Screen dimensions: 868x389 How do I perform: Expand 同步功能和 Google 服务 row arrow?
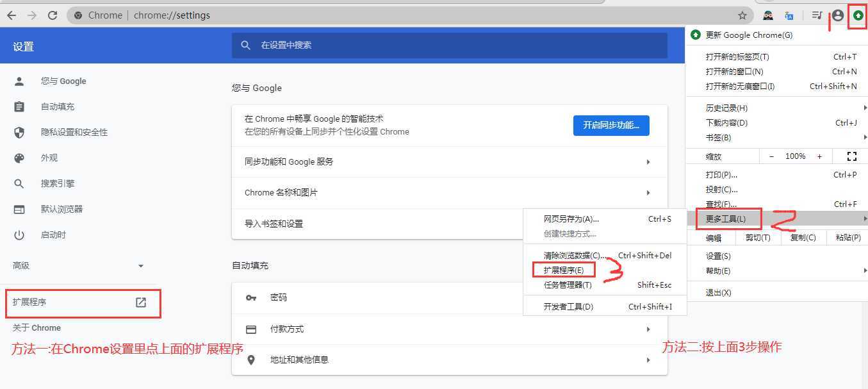(648, 162)
